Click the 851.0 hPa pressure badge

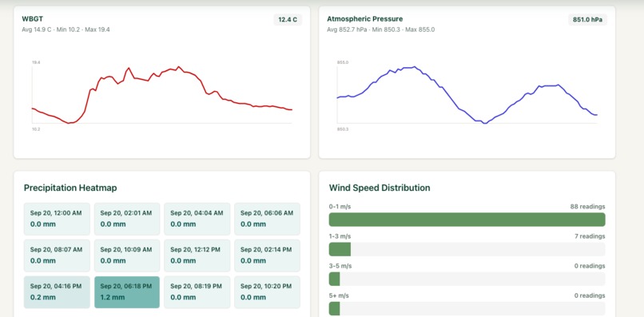587,20
